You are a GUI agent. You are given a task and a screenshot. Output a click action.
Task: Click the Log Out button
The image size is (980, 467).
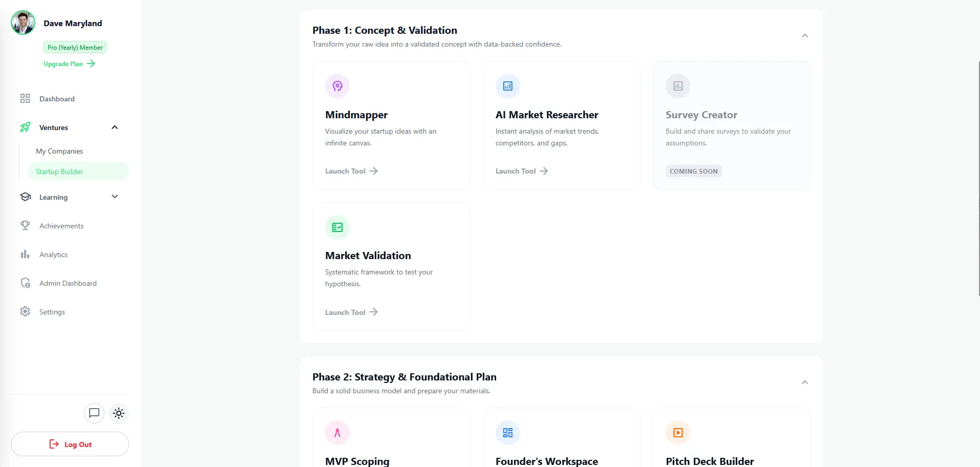(x=70, y=444)
